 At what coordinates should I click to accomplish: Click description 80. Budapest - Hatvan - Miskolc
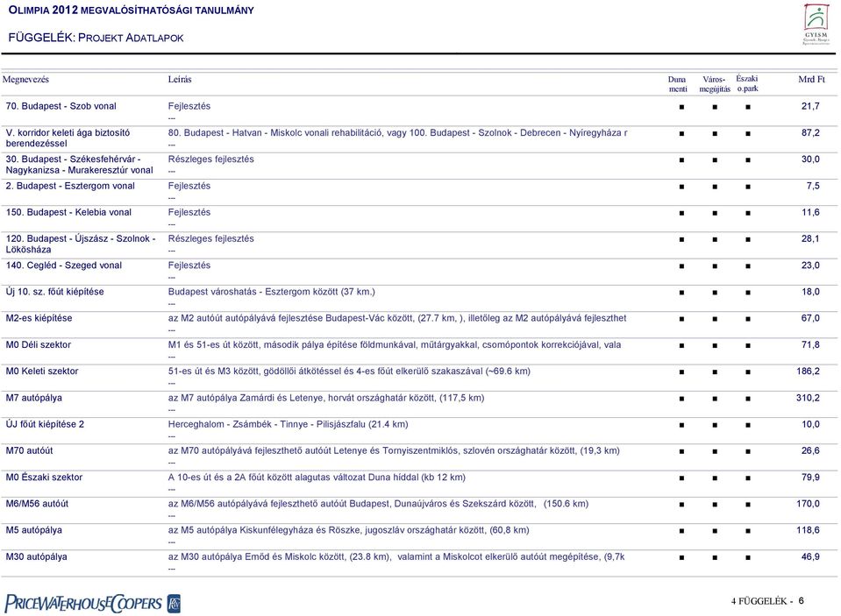(397, 132)
